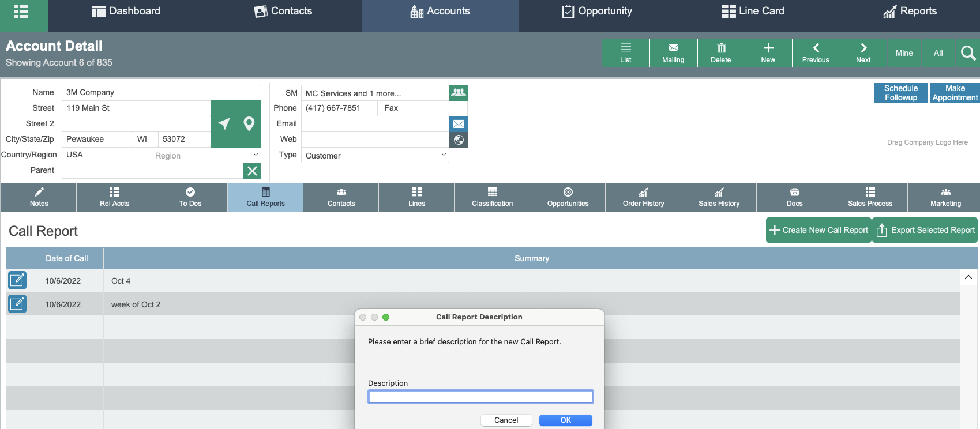Open salespeople assignment group icon
Screen dimensions: 980x429
tap(459, 92)
